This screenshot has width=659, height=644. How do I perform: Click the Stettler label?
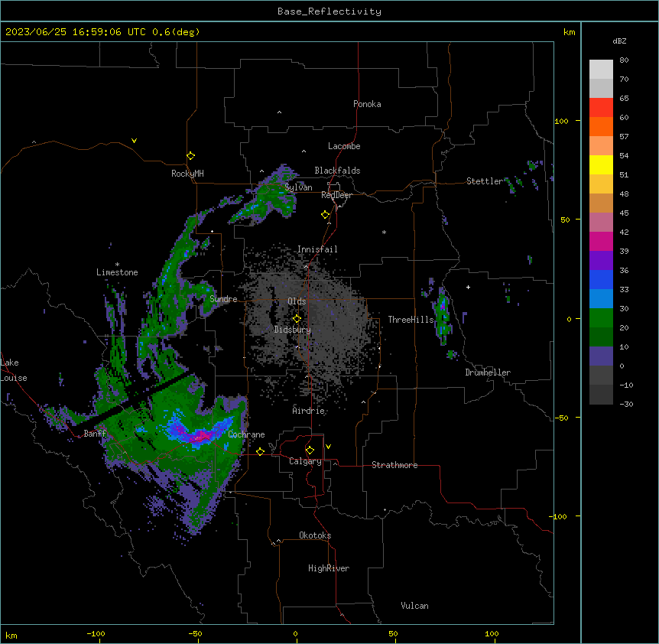[x=485, y=181]
